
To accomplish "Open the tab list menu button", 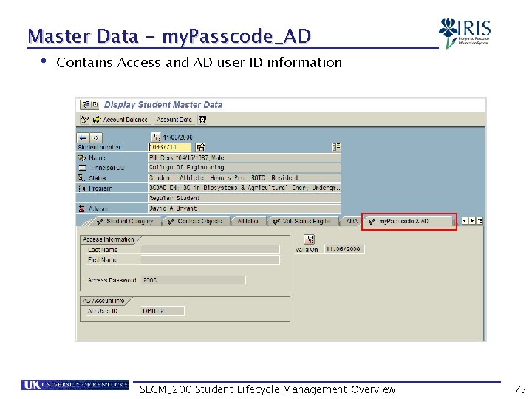I will [x=480, y=221].
